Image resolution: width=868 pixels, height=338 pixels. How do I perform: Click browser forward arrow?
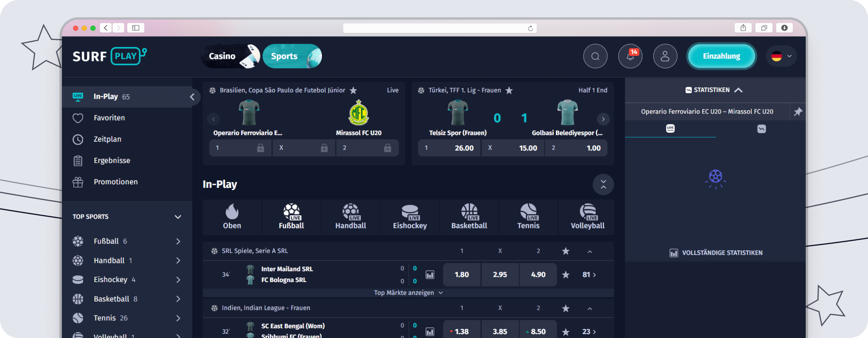(x=118, y=28)
